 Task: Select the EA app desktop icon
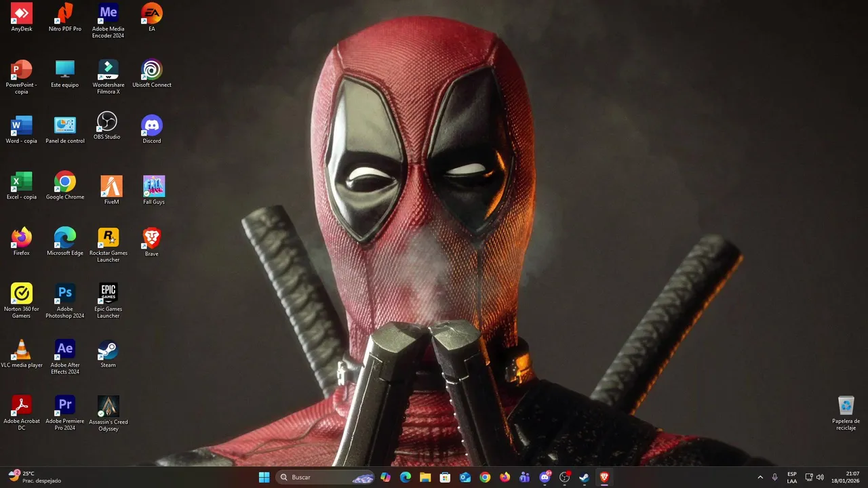(152, 18)
